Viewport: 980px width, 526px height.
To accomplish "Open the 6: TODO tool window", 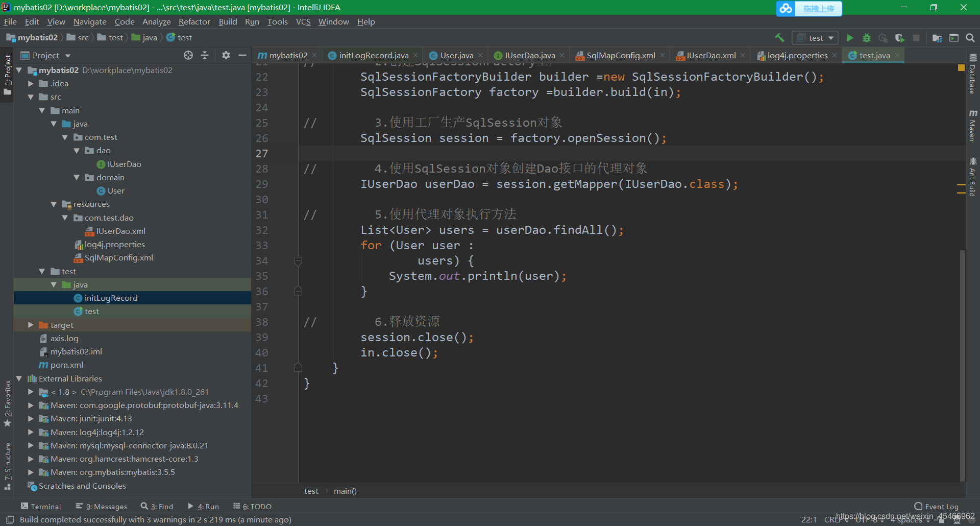I will 252,506.
